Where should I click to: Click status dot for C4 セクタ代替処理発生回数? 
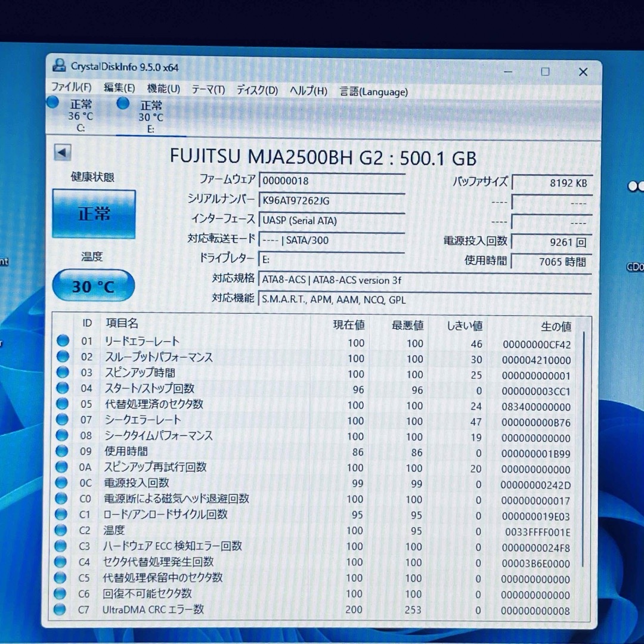pyautogui.click(x=60, y=561)
